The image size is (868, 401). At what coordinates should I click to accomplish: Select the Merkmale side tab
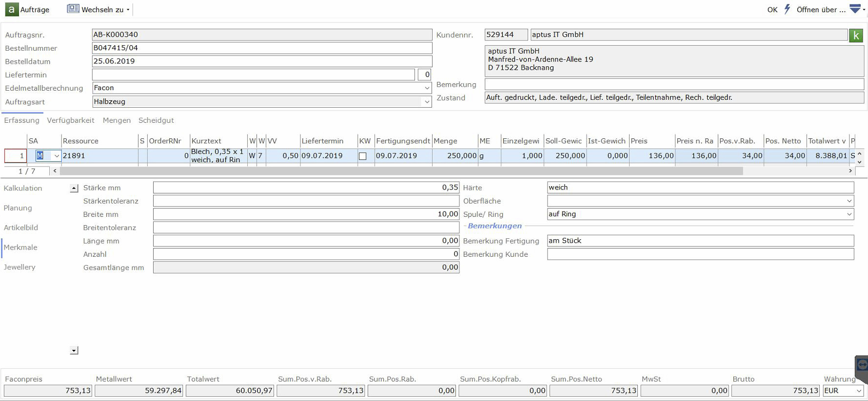tap(20, 248)
